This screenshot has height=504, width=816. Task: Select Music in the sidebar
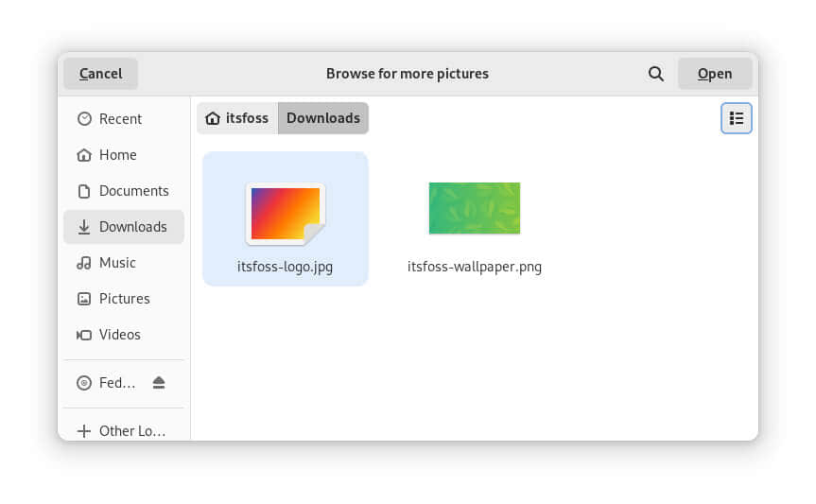coord(117,263)
